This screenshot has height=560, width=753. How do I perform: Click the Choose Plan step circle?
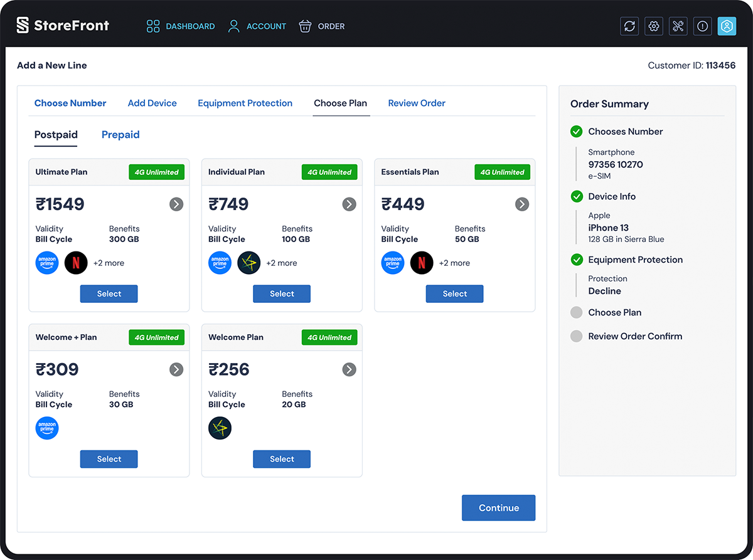click(576, 313)
